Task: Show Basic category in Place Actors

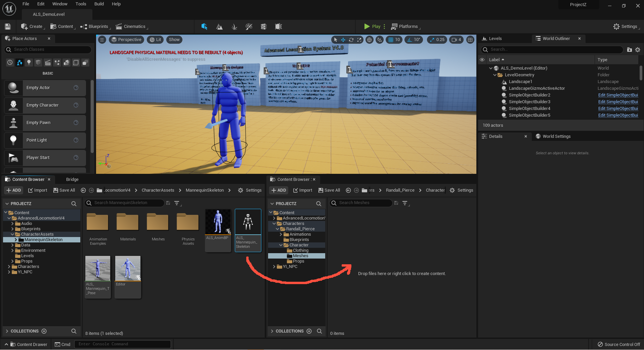Action: click(x=19, y=63)
